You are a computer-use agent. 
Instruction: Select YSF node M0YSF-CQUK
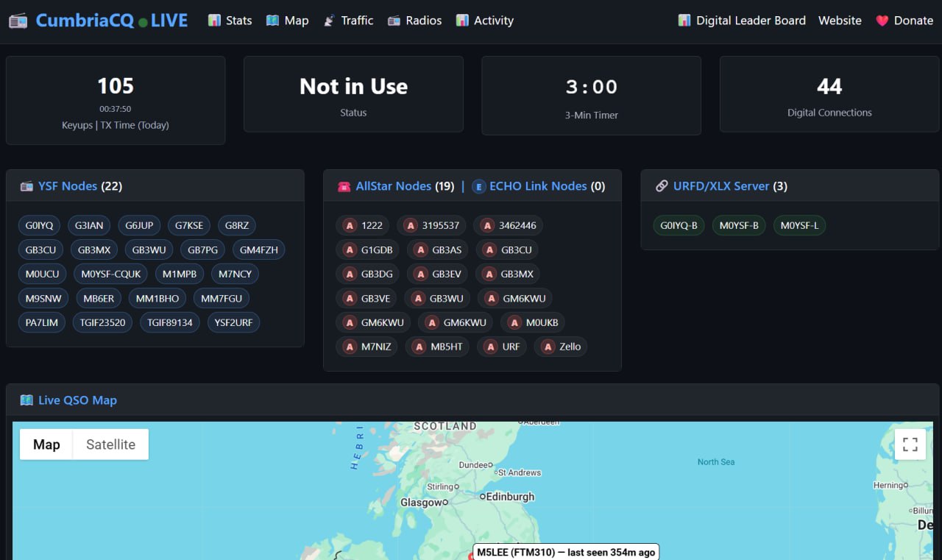(x=111, y=274)
